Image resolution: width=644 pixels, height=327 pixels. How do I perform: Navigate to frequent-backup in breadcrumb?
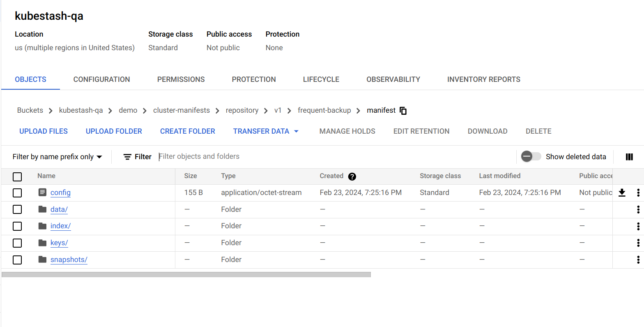324,110
